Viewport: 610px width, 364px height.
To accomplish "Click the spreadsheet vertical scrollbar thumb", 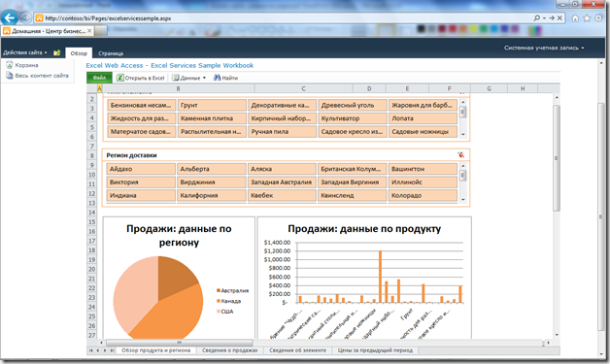I will (557, 157).
